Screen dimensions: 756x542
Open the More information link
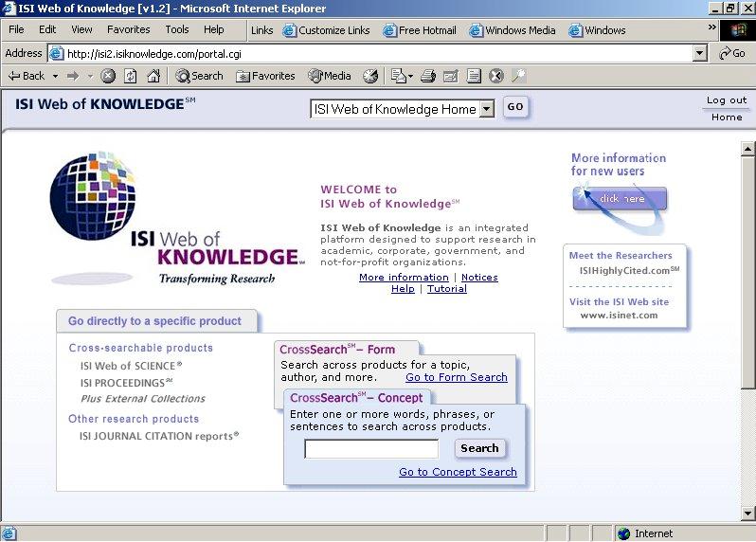coord(404,278)
